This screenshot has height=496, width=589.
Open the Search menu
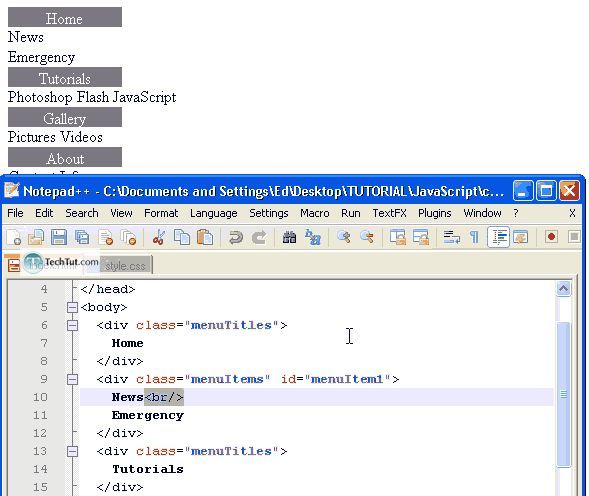[82, 213]
